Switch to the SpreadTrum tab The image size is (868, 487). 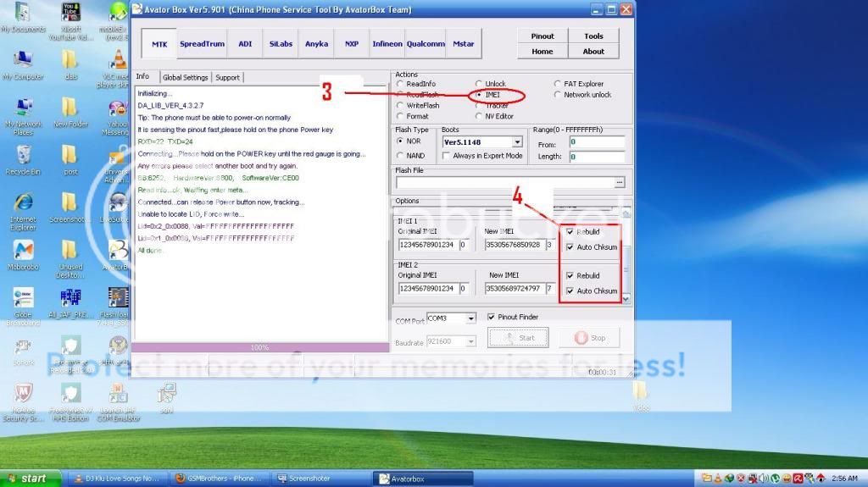tap(202, 44)
